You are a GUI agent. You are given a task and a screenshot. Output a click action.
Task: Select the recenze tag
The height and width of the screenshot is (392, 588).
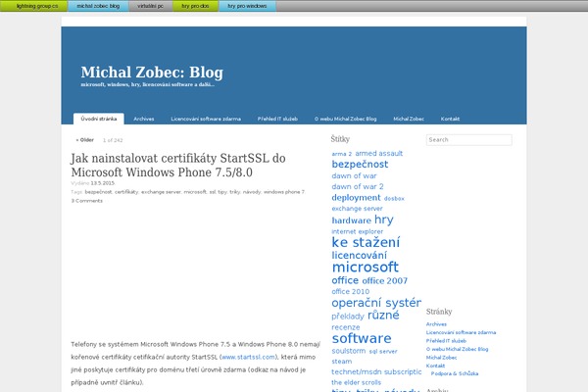(x=345, y=327)
